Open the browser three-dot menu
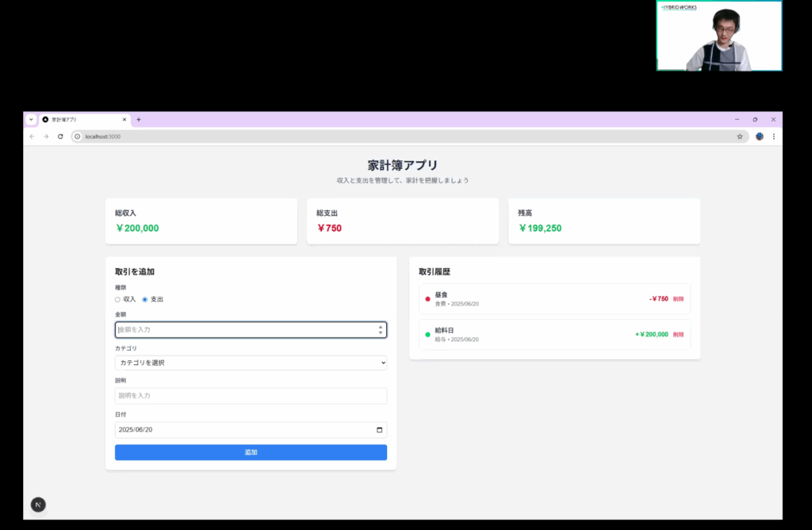 [x=774, y=136]
